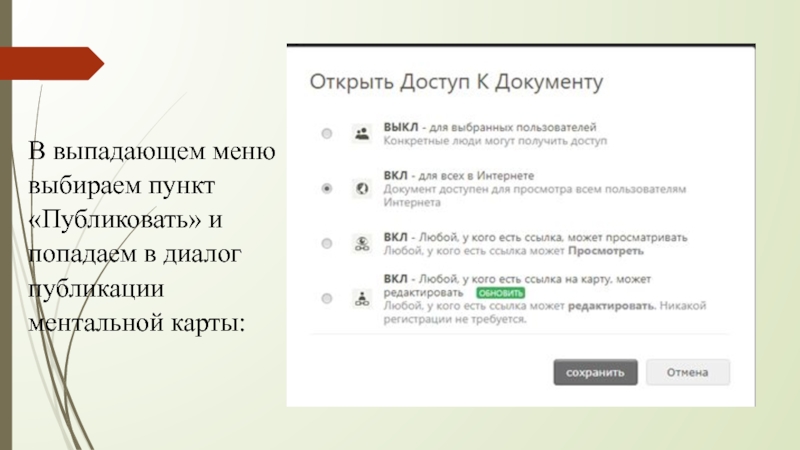Choose the 'может просматривать' link-sharing radio option
The image size is (800, 450).
(x=327, y=243)
